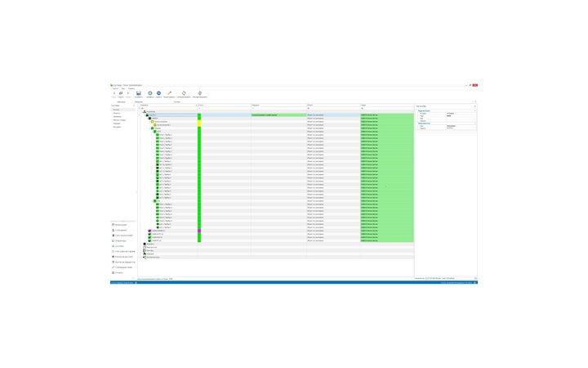Viewport: 588px width, 368px height.
Task: Click the circular arrows refresh toolbar icon
Action: click(x=185, y=93)
